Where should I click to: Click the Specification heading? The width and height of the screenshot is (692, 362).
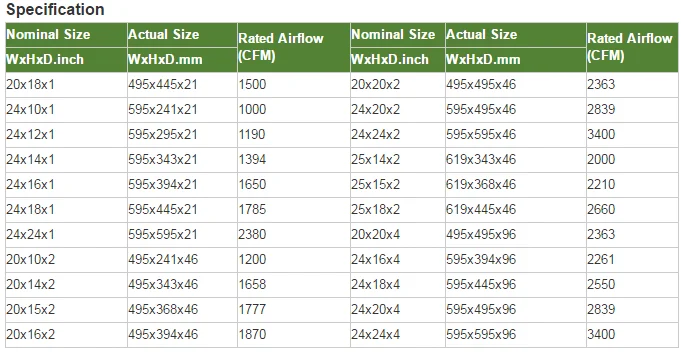(55, 9)
